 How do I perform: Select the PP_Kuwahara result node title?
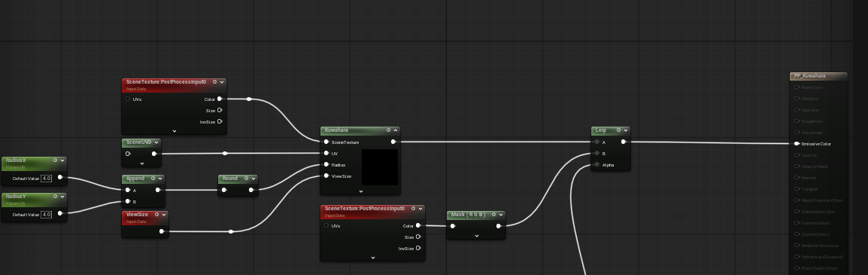[810, 76]
